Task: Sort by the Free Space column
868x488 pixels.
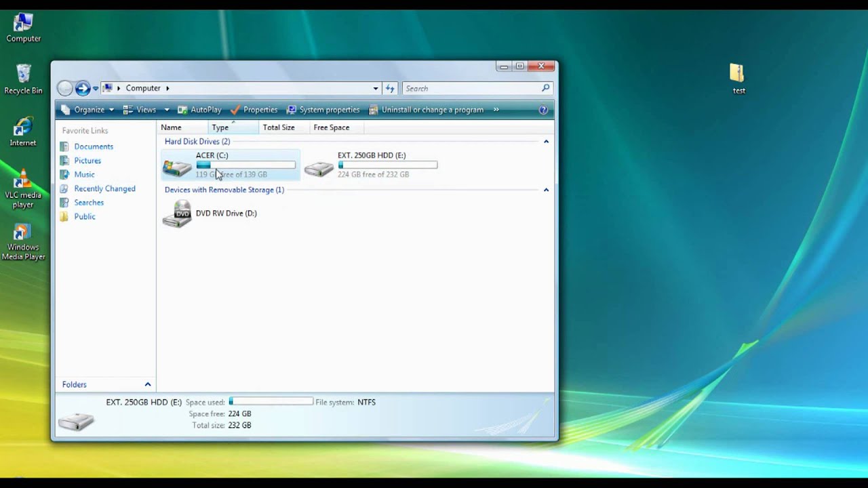Action: pyautogui.click(x=336, y=127)
